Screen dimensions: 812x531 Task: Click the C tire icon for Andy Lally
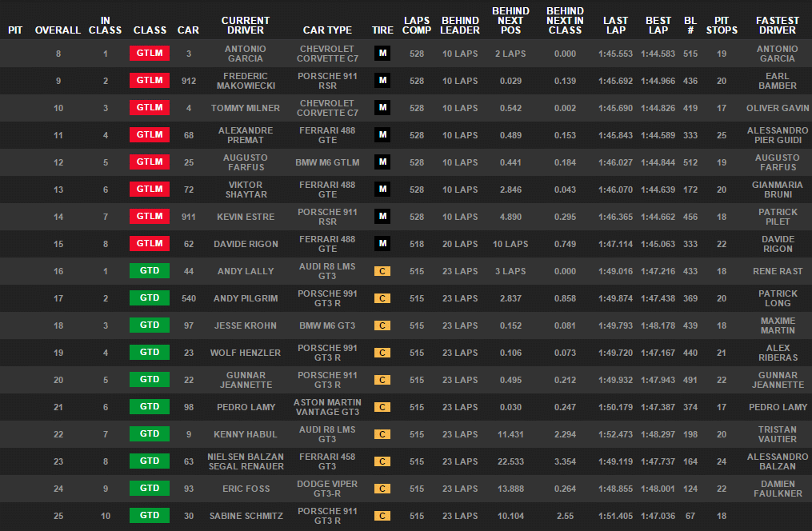382,271
